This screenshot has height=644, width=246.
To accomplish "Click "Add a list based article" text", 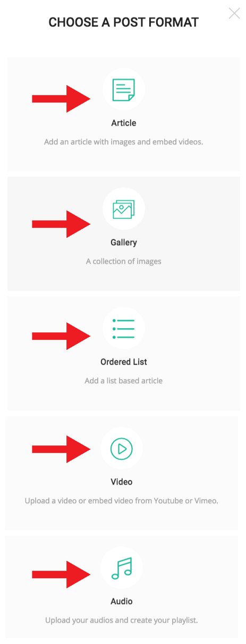I will [x=124, y=381].
